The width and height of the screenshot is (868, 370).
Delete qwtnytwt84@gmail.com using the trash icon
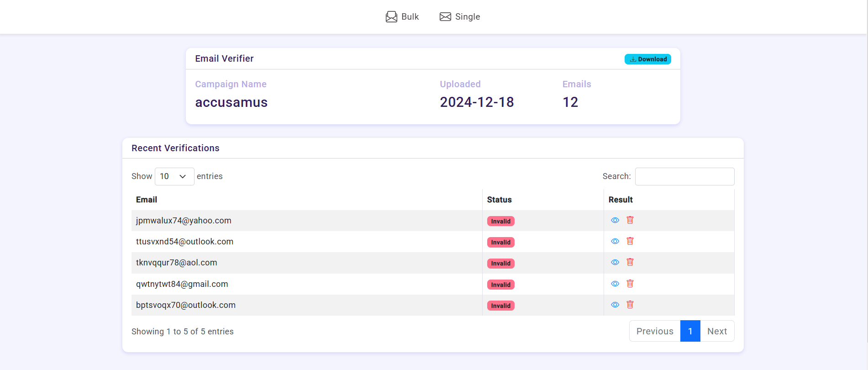click(630, 284)
